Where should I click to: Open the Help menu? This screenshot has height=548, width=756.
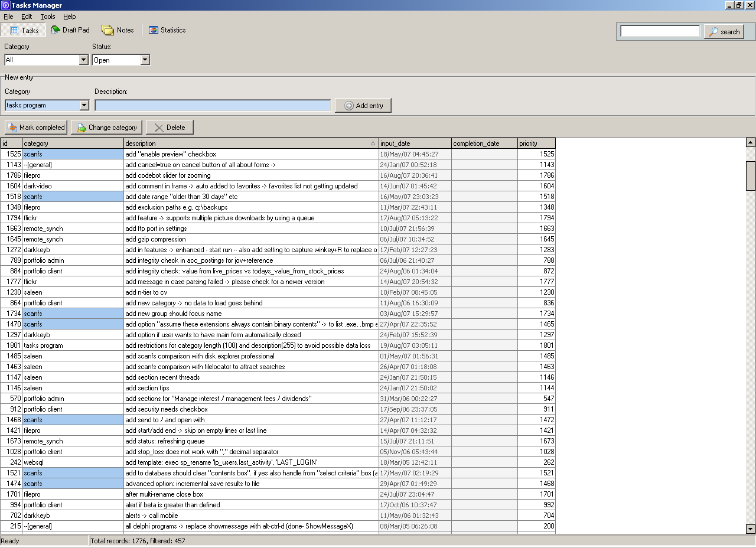(70, 17)
